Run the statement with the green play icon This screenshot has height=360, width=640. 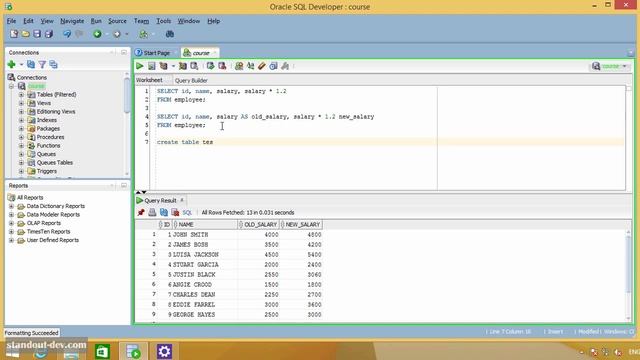140,66
